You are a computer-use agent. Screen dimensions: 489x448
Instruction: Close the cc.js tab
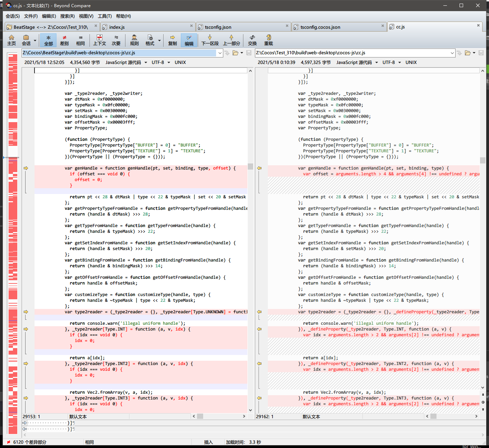point(478,26)
